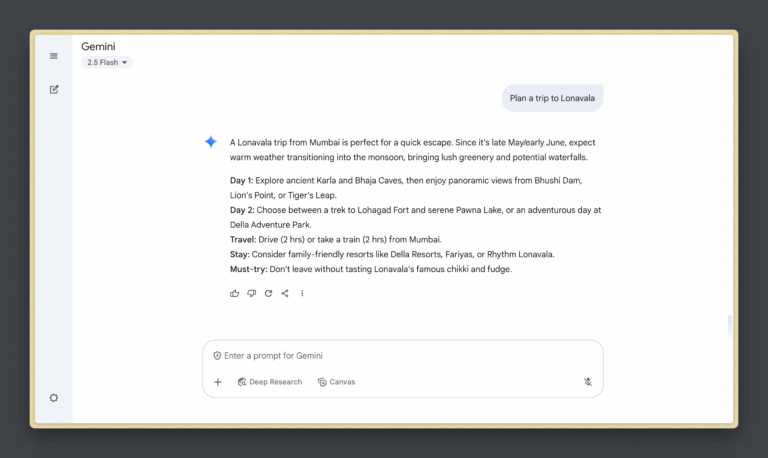Click the Gemini title in the header
Screen dimensions: 768x458
point(100,46)
